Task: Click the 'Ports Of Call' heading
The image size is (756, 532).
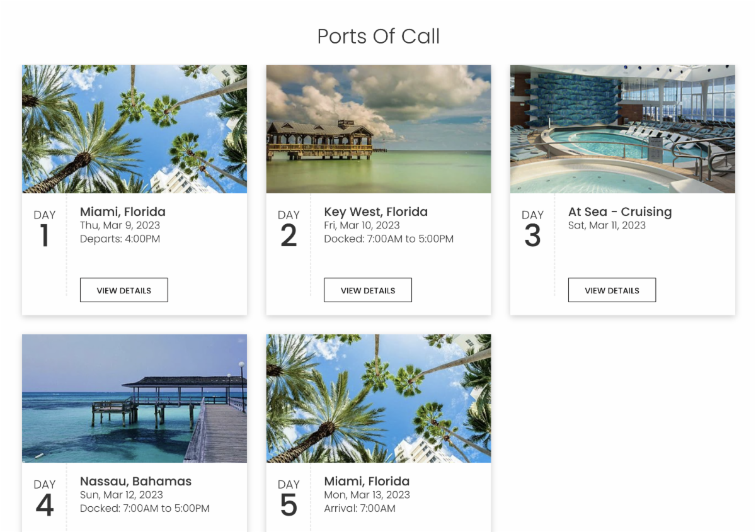Action: click(x=378, y=37)
